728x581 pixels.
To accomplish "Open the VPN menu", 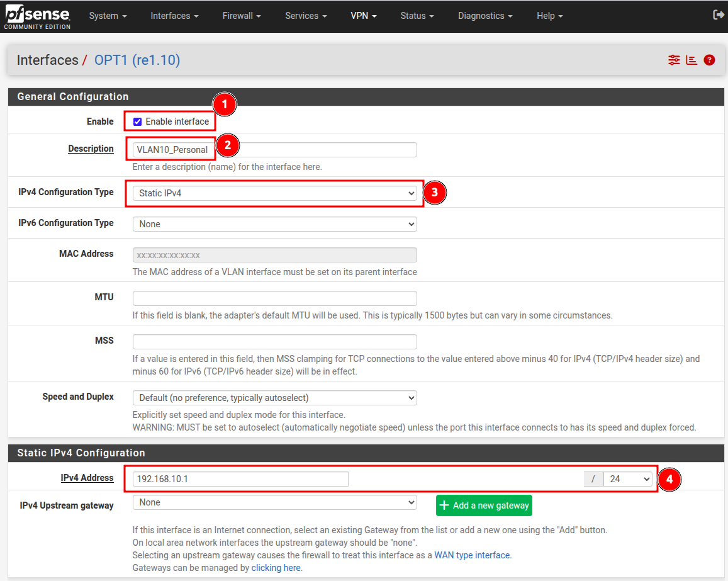I will (x=364, y=16).
